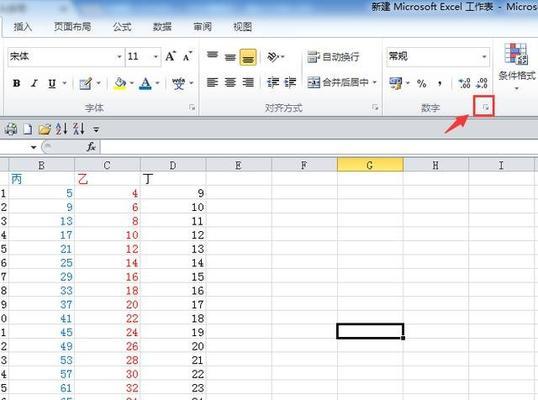This screenshot has width=538, height=400.
Task: Toggle Italic formatting
Action: pyautogui.click(x=34, y=83)
